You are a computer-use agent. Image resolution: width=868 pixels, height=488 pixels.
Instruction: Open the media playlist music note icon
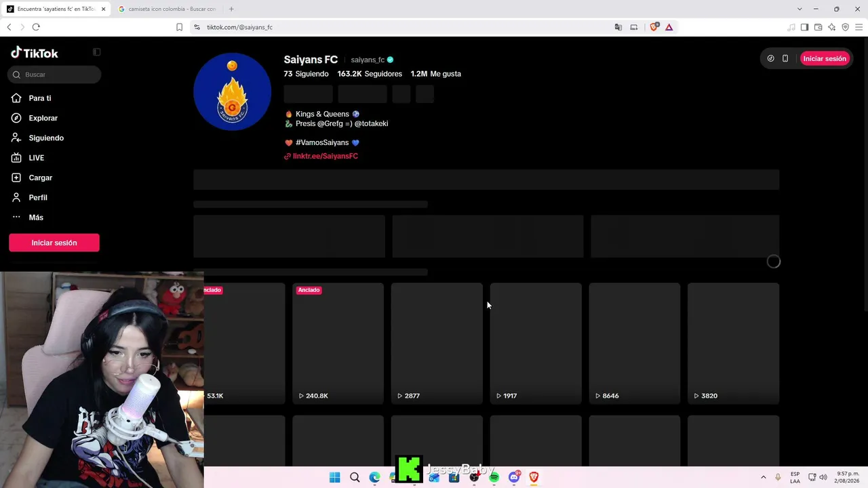point(791,27)
